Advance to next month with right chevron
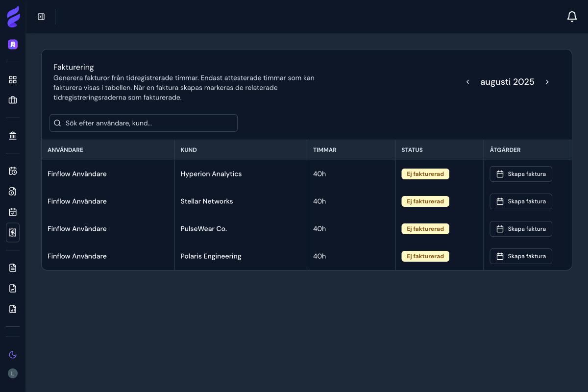588x392 pixels. pos(547,82)
